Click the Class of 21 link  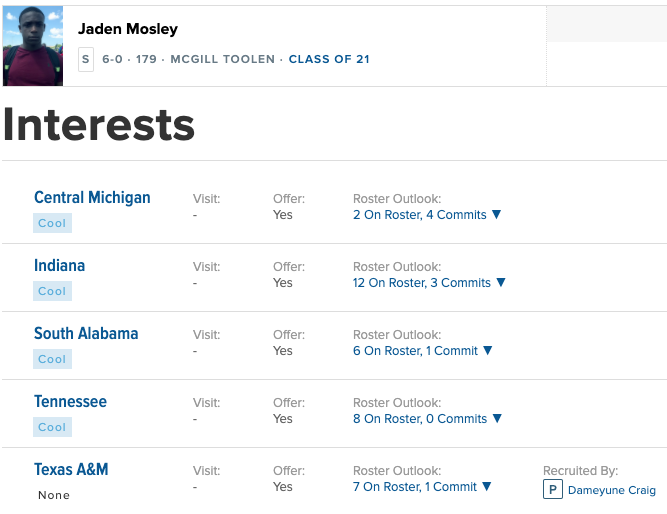[x=329, y=59]
